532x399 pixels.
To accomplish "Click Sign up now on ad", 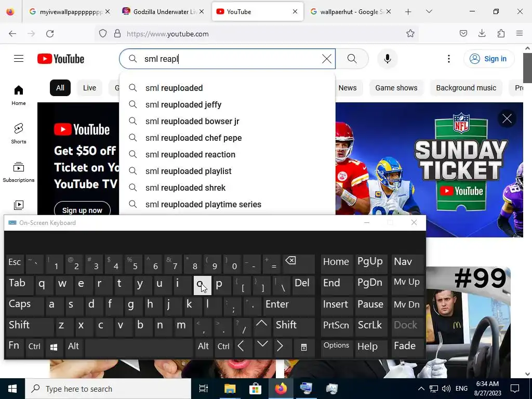I will pos(82,210).
